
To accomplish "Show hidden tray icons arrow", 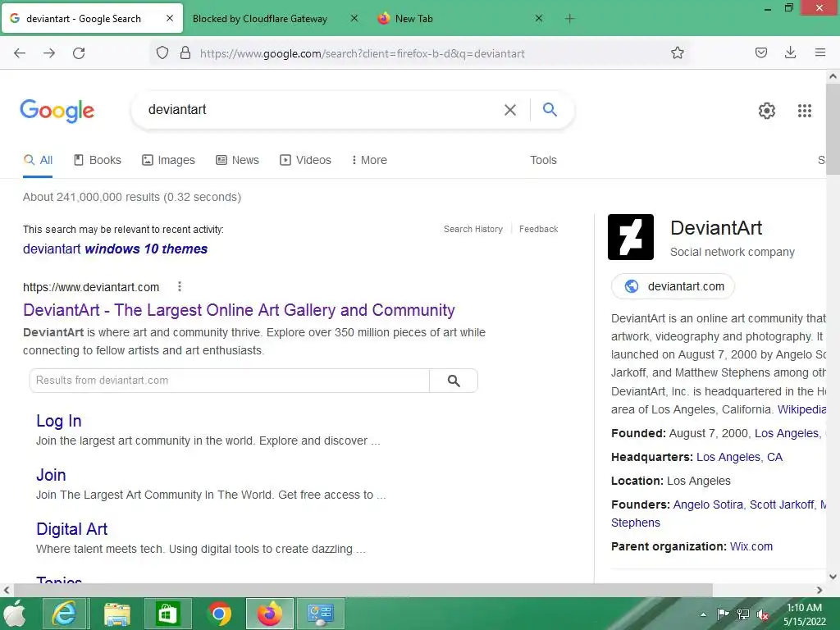I will point(703,614).
